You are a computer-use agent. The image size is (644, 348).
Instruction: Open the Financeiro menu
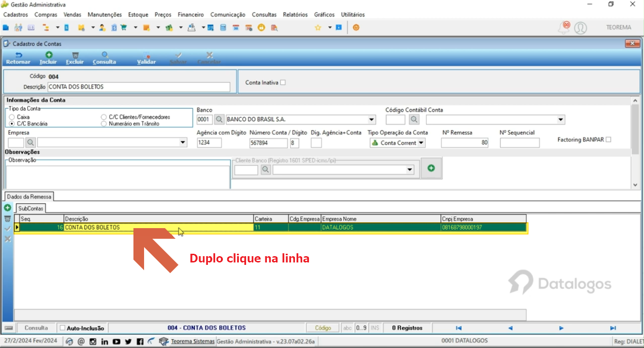190,14
